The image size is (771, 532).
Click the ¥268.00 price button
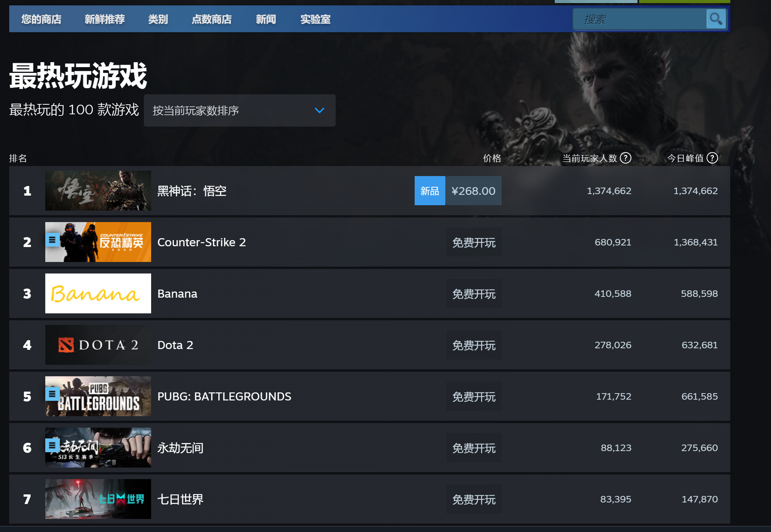473,191
